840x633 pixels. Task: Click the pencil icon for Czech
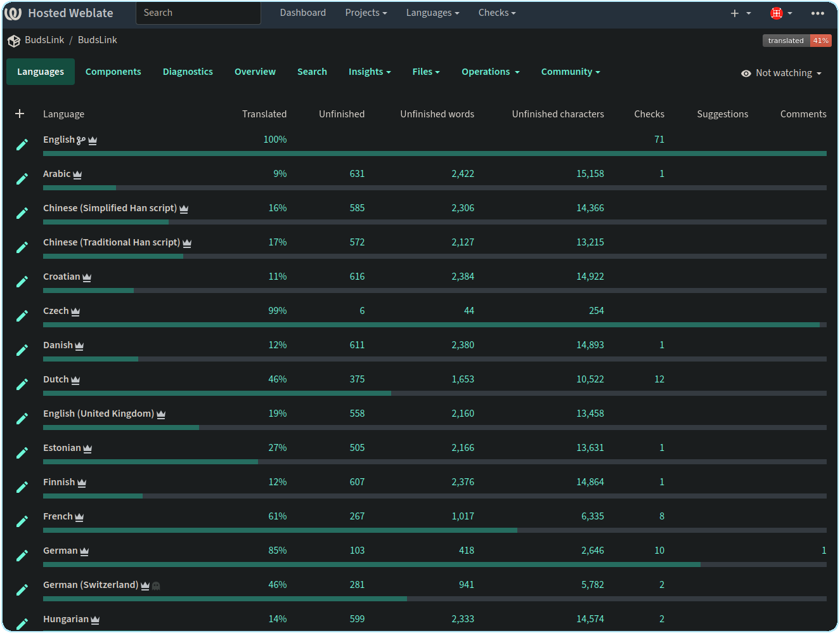click(x=22, y=316)
